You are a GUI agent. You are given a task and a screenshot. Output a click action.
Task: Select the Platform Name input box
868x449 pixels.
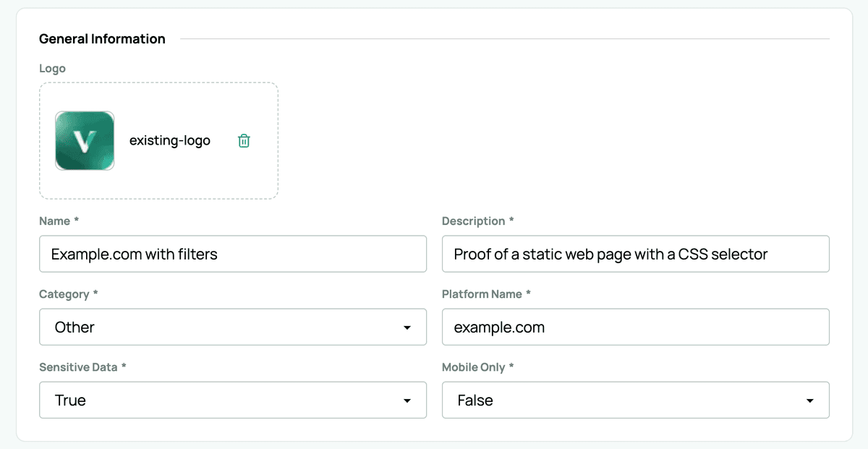(635, 328)
